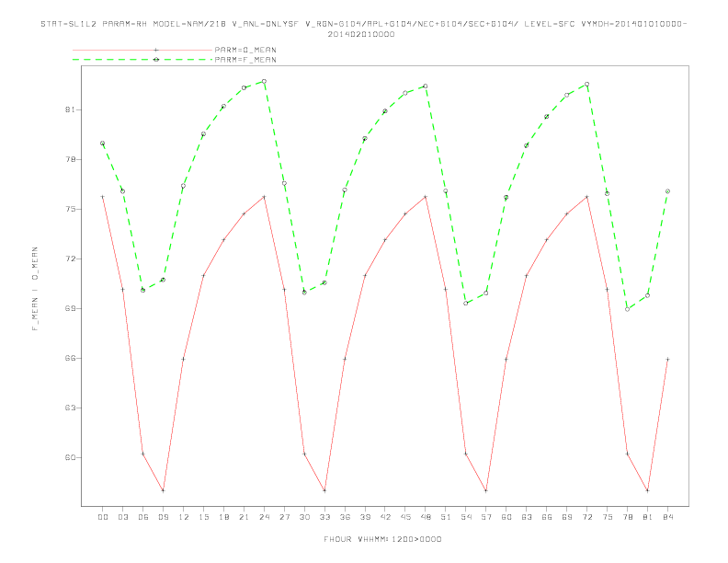The width and height of the screenshot is (728, 563).
Task: Click the chart title line starting with STAT-SL1L2
Action: point(363,24)
